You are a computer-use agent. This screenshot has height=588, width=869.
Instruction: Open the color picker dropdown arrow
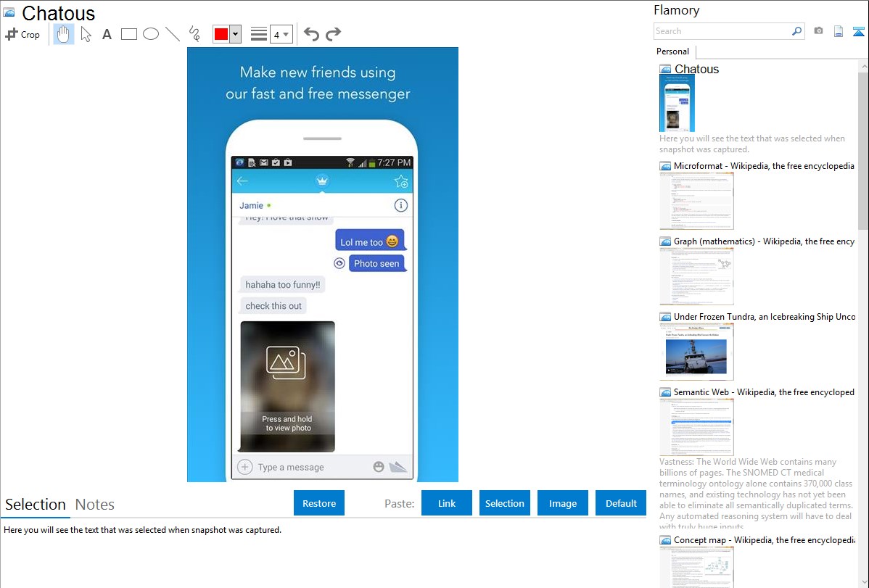[236, 34]
